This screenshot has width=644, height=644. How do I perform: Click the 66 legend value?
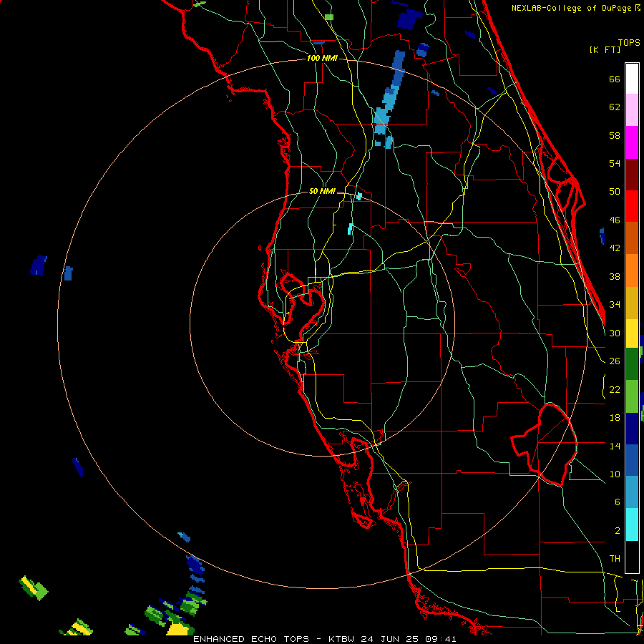click(615, 79)
